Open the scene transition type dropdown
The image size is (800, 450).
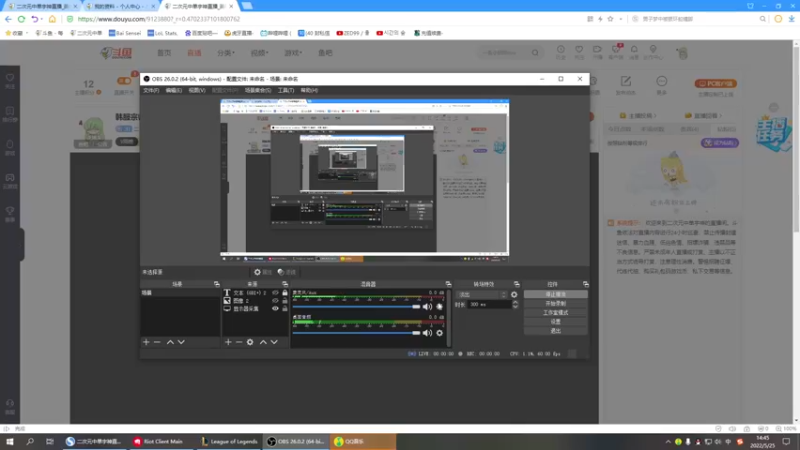point(481,294)
